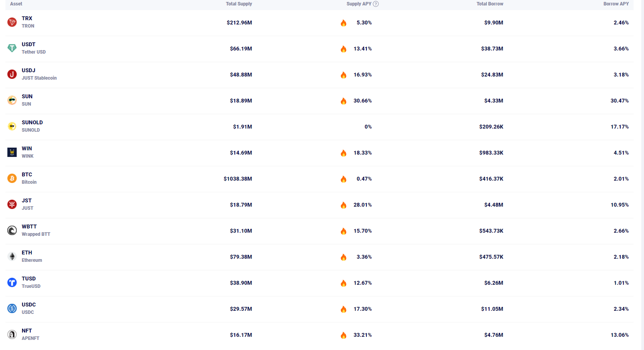This screenshot has width=644, height=350.
Task: Click the flame icon in SUN row
Action: (344, 101)
